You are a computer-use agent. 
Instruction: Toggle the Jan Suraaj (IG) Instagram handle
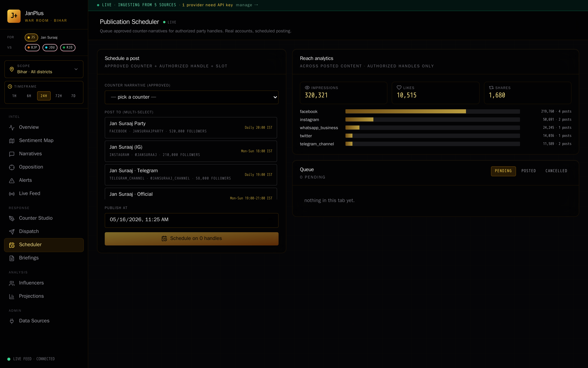[x=191, y=151]
